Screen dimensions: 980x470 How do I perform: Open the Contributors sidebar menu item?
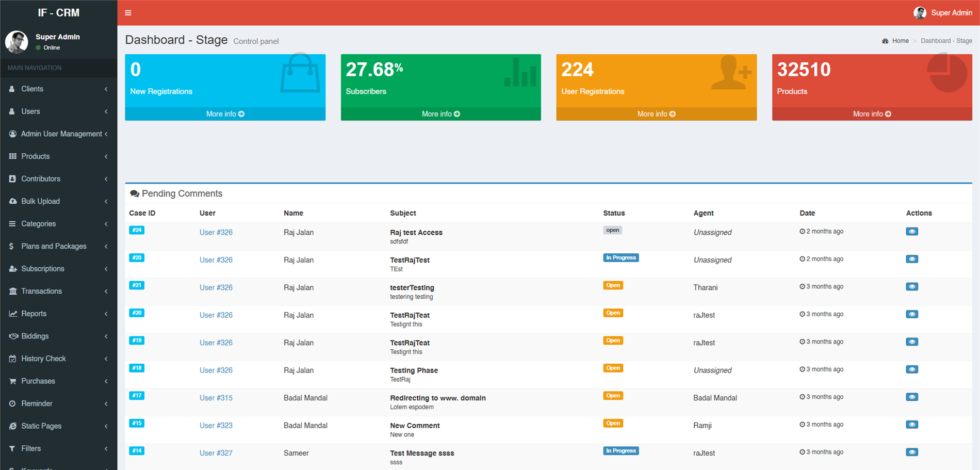tap(59, 179)
